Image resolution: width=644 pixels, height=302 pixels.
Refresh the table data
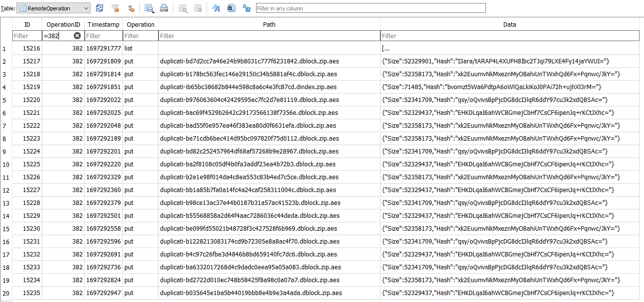[x=100, y=8]
